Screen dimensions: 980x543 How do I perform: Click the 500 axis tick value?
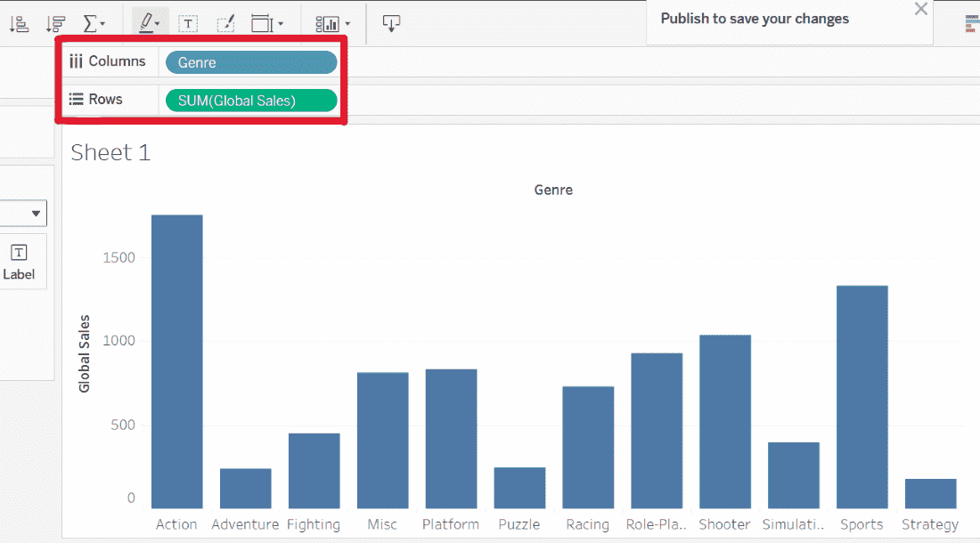(x=123, y=425)
